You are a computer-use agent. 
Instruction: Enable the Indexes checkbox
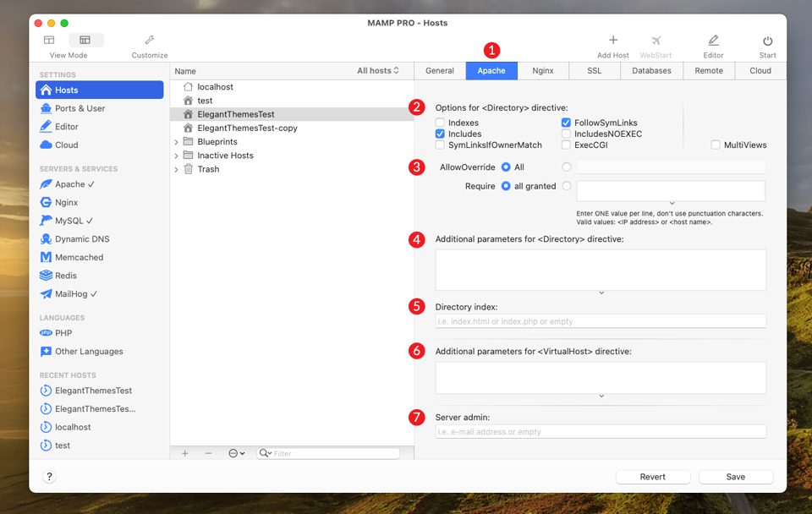pyautogui.click(x=439, y=122)
